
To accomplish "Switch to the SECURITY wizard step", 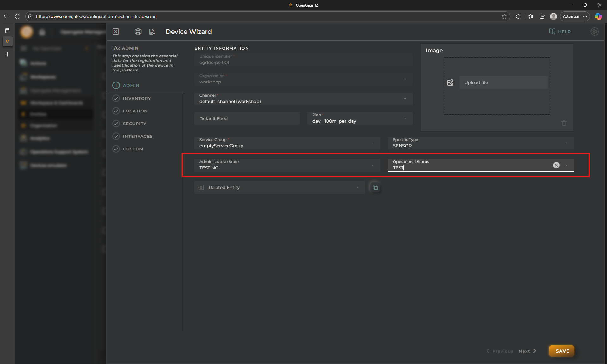I will [x=134, y=124].
